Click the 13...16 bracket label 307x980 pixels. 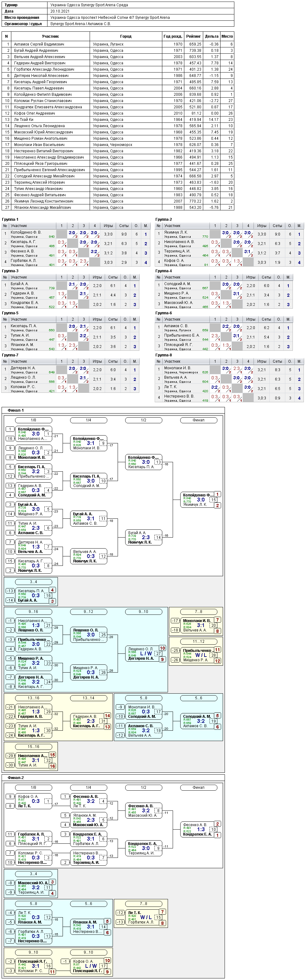[34, 698]
